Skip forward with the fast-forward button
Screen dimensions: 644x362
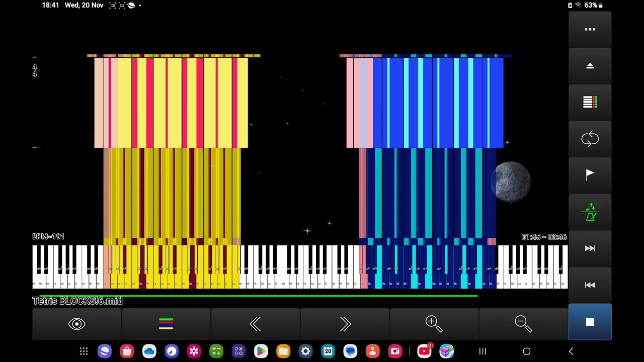(x=590, y=248)
